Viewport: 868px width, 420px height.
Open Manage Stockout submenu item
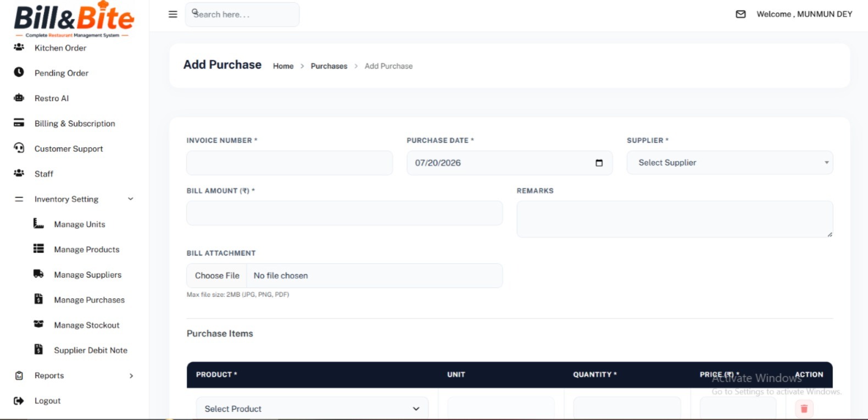click(x=87, y=325)
